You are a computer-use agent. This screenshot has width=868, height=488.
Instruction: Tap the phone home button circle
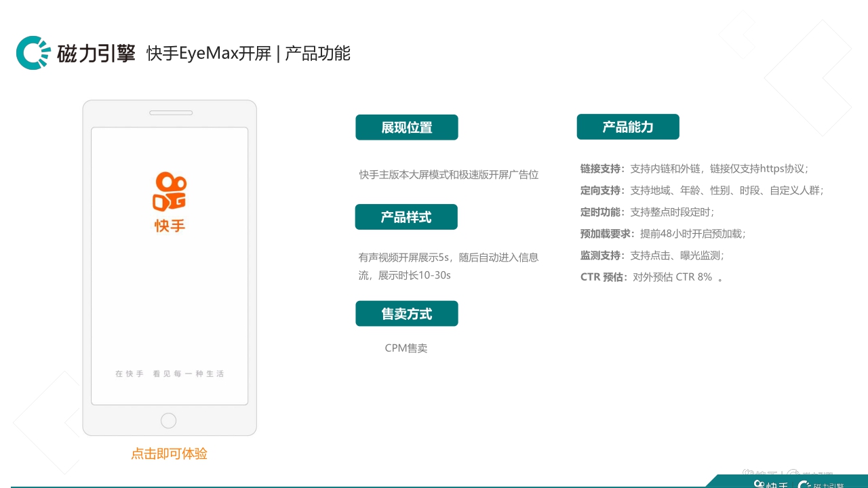[168, 420]
